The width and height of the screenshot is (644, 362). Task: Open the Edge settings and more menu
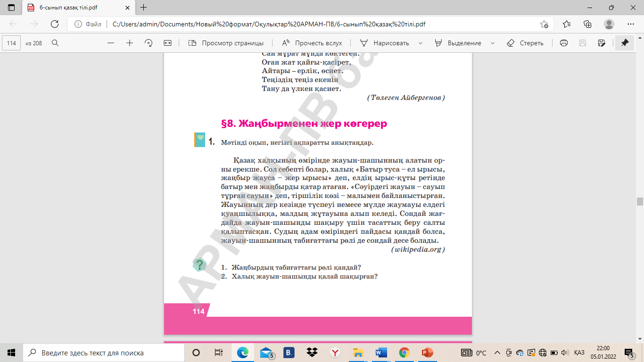point(631,24)
